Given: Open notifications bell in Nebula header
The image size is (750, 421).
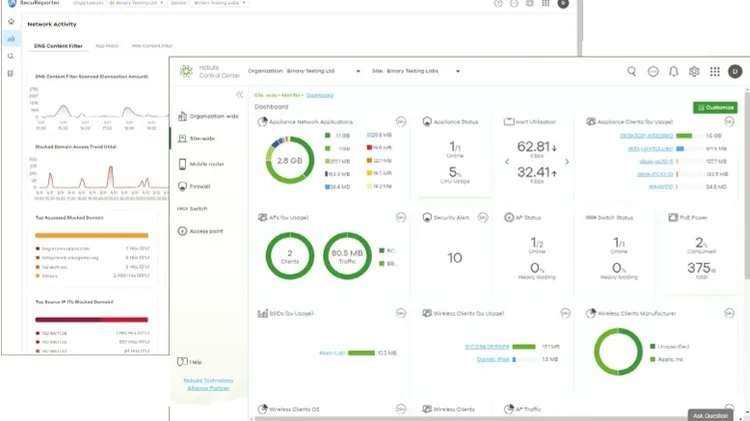Looking at the screenshot, I should (x=673, y=72).
